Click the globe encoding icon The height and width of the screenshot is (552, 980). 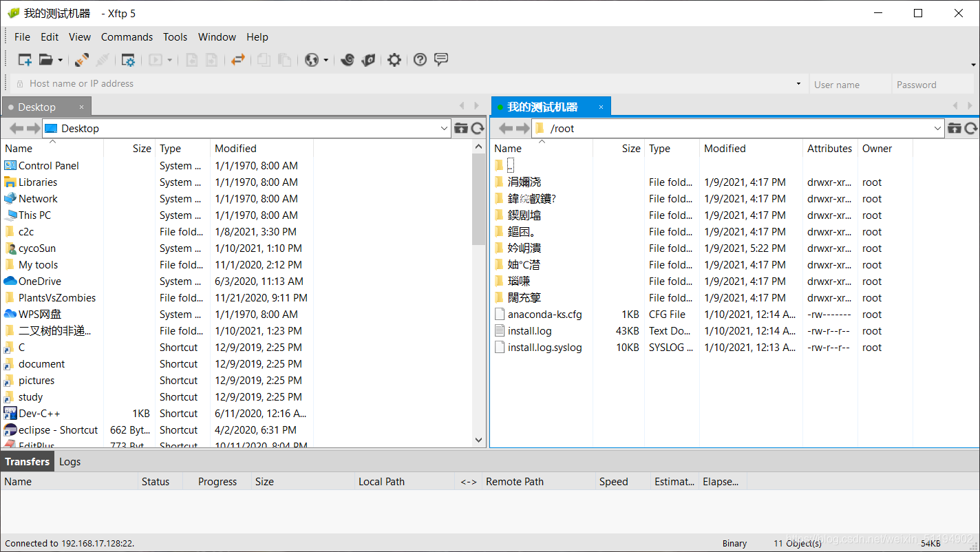[x=312, y=60]
